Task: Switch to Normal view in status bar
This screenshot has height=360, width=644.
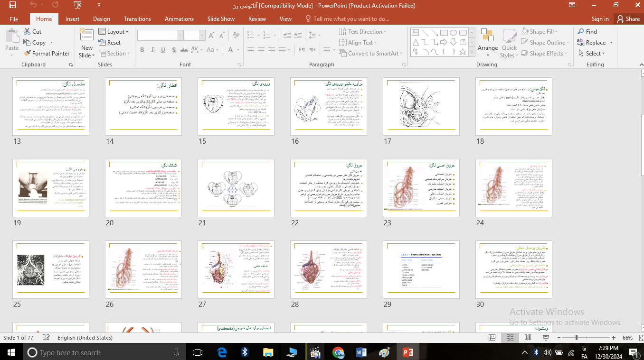Action: click(x=492, y=338)
